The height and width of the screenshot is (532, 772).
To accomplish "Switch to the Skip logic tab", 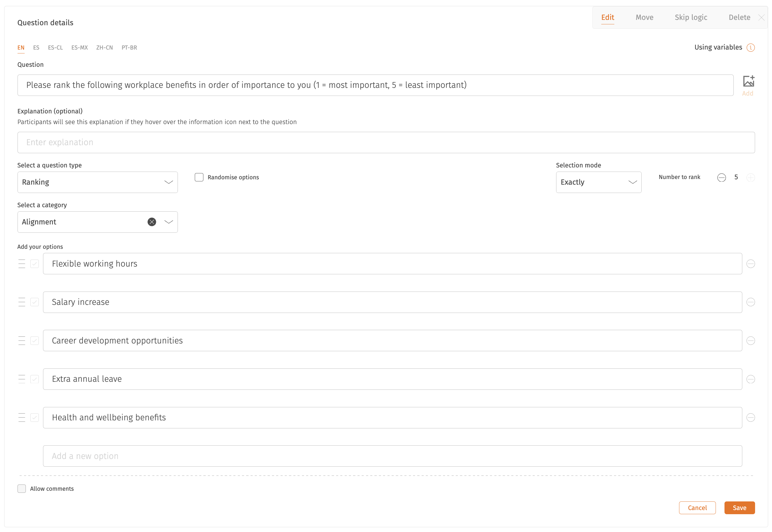I will pos(691,17).
